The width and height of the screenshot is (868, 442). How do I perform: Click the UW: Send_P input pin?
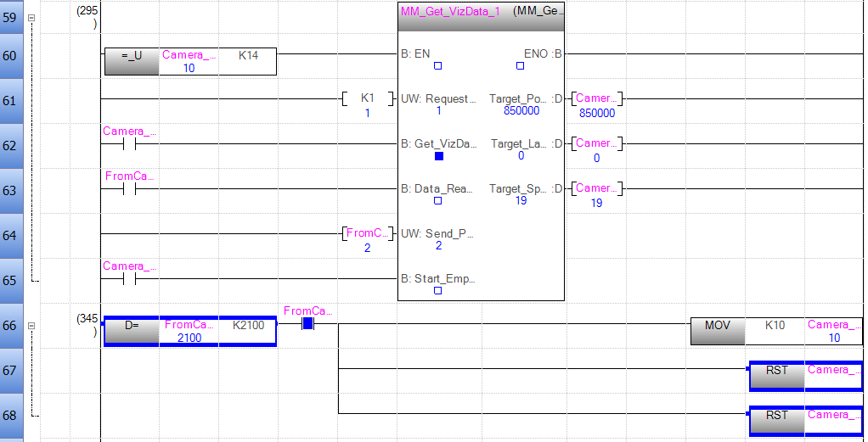(437, 233)
